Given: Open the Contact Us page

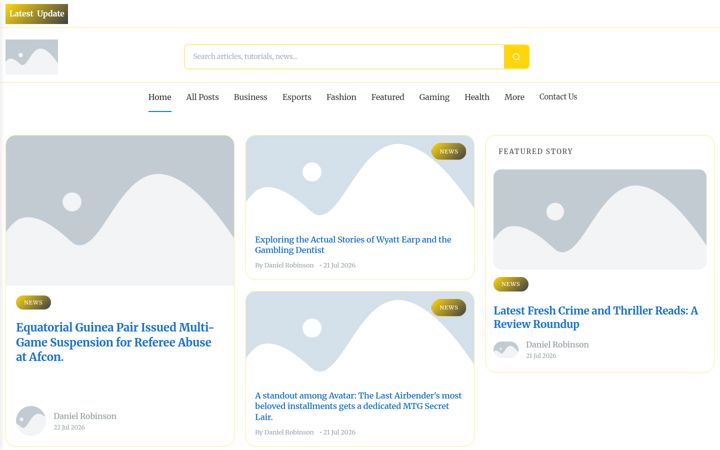Looking at the screenshot, I should click(x=558, y=97).
